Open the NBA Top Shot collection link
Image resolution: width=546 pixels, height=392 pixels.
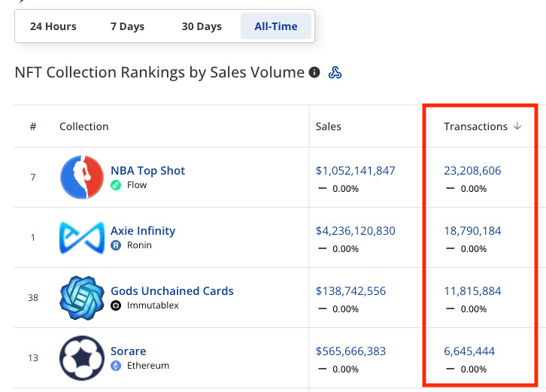pyautogui.click(x=147, y=171)
